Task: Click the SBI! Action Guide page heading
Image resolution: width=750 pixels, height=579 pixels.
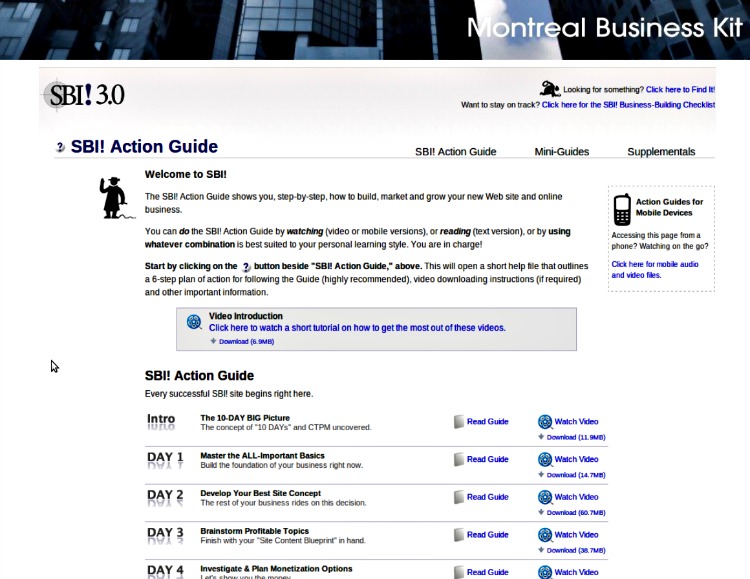Action: tap(144, 146)
